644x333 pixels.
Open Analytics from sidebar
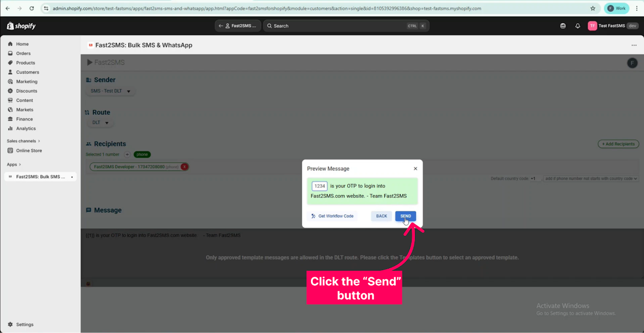point(26,129)
